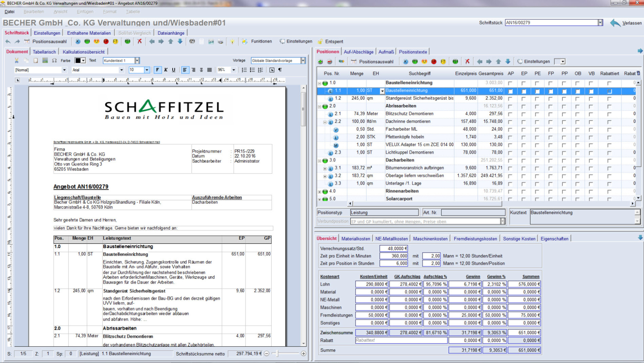Click green T icon in Positionen toolbar
This screenshot has width=644, height=363.
coord(415,62)
